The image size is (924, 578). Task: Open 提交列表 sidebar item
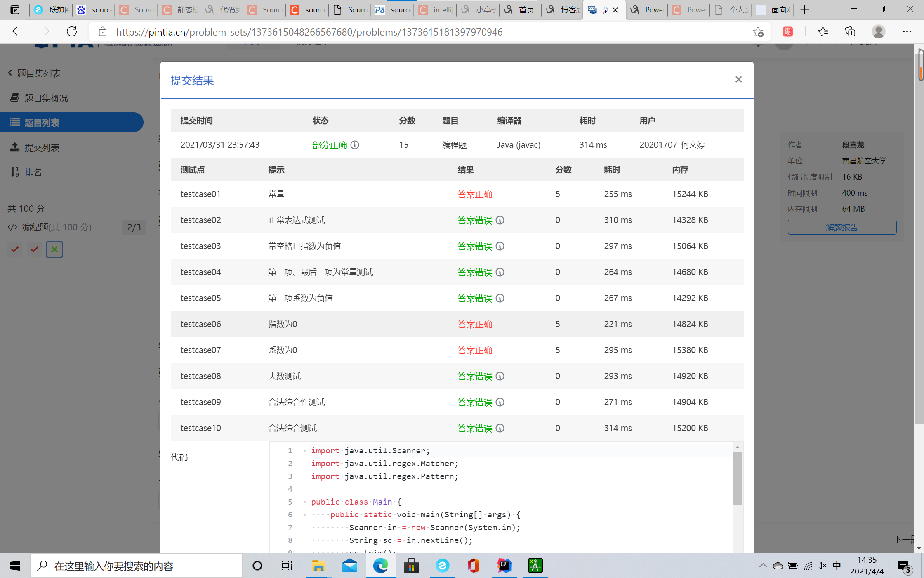pyautogui.click(x=42, y=147)
